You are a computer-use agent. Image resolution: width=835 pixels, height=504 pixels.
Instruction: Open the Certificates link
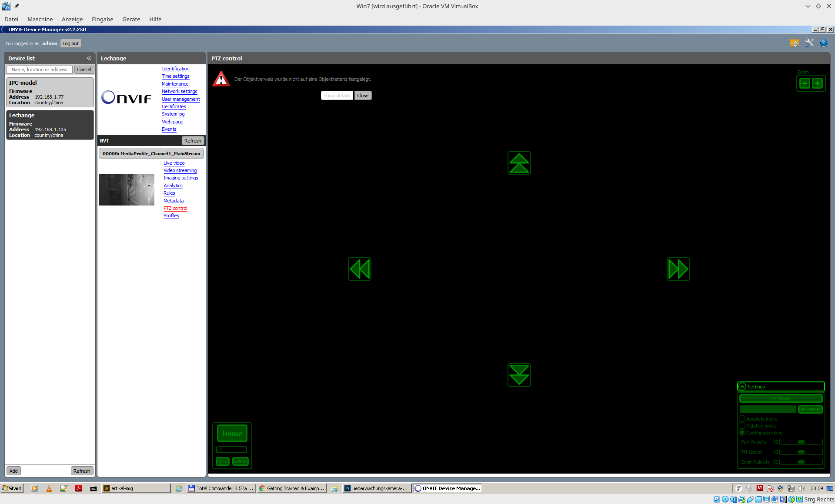point(174,106)
